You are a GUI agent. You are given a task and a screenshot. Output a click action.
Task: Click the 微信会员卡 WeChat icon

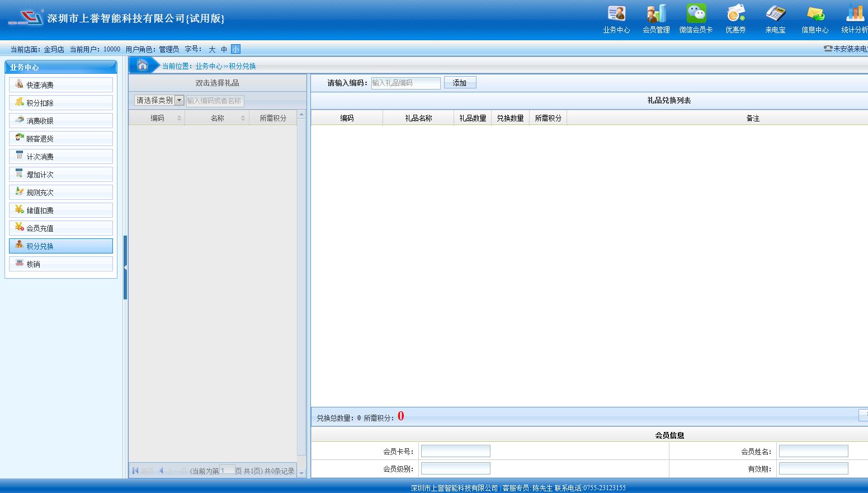696,14
